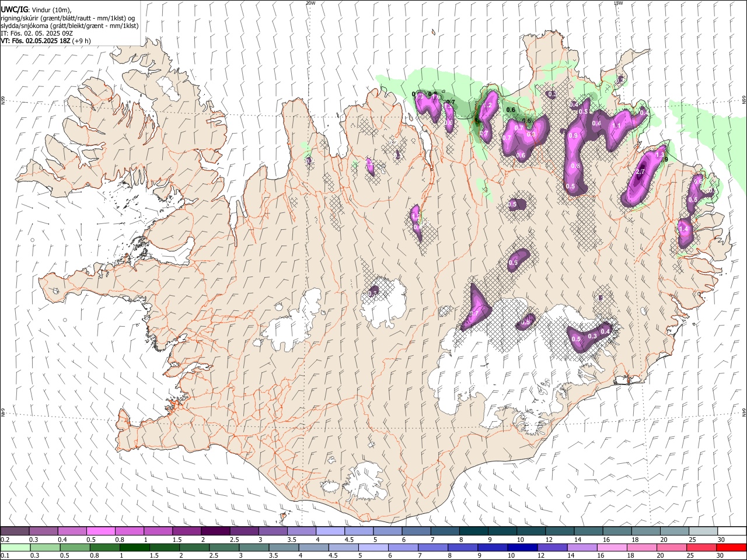Pick the snow scale swatch between 4 and 4.5
This screenshot has width=747, height=560.
330,531
